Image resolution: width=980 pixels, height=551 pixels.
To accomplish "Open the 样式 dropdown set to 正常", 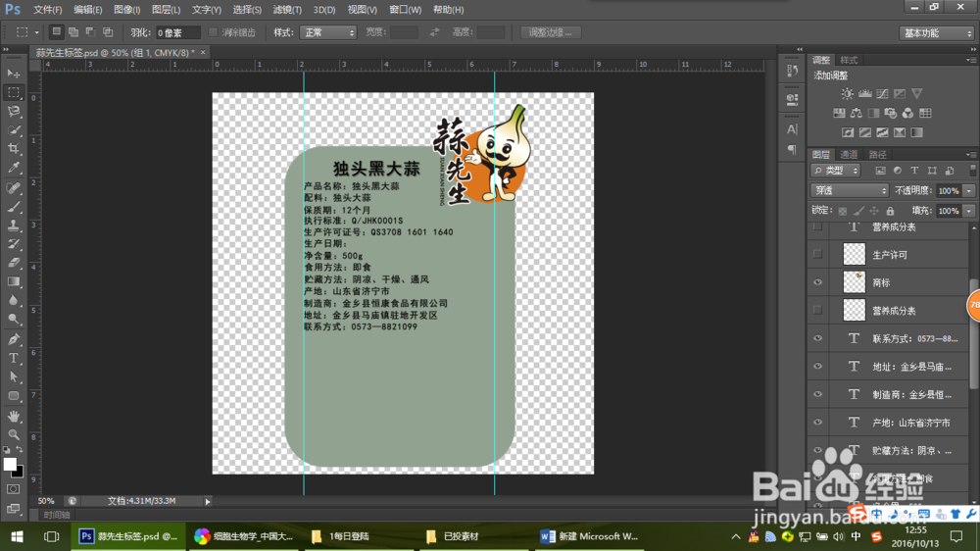I will pyautogui.click(x=328, y=32).
